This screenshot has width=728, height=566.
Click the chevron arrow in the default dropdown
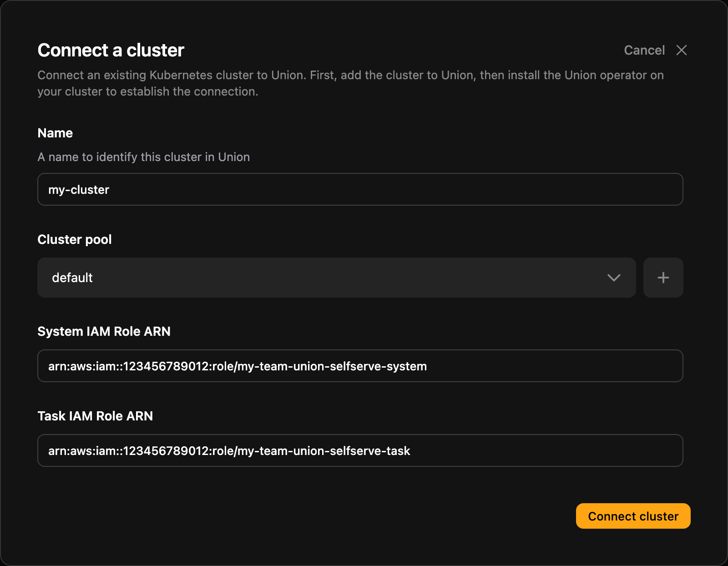point(614,278)
